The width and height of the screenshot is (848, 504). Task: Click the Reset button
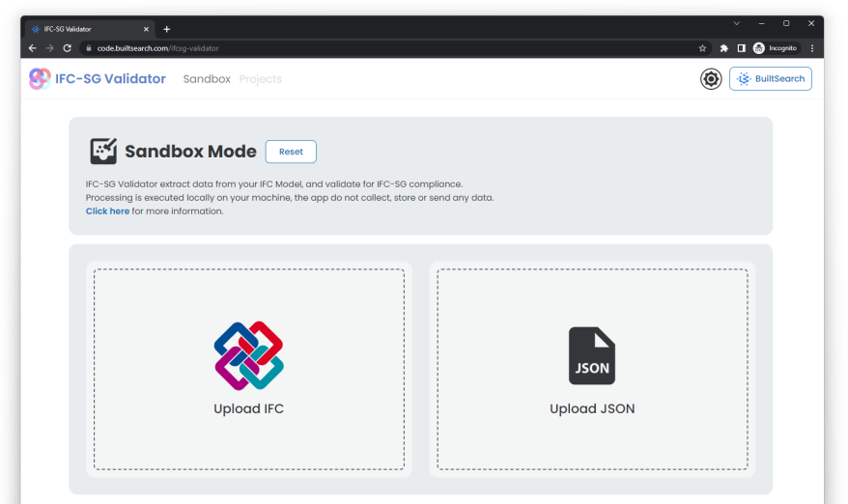coord(291,152)
